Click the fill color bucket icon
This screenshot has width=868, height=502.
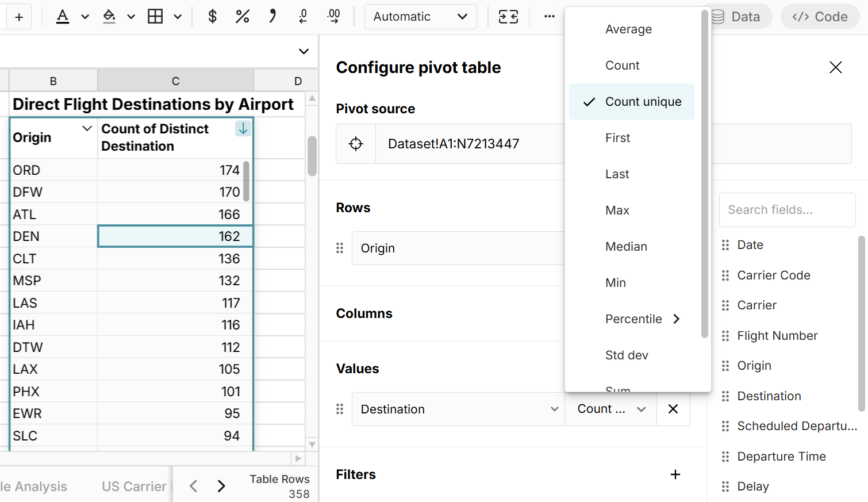tap(109, 17)
